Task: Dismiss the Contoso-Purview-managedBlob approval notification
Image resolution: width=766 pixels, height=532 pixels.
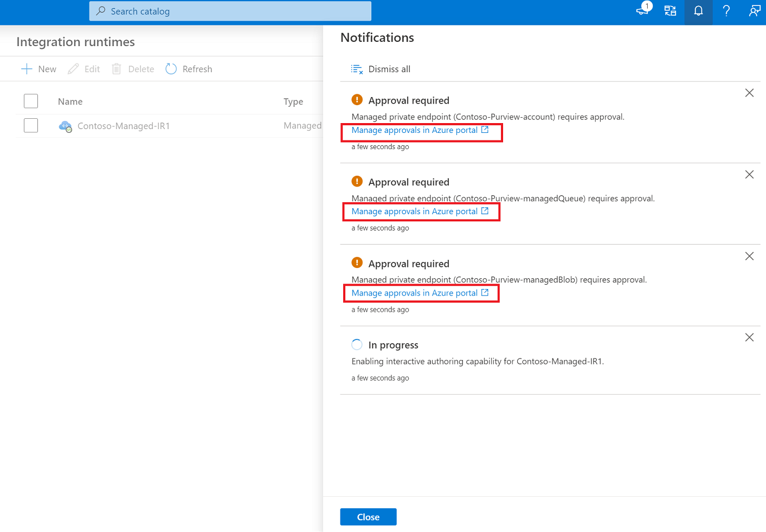Action: coord(749,256)
